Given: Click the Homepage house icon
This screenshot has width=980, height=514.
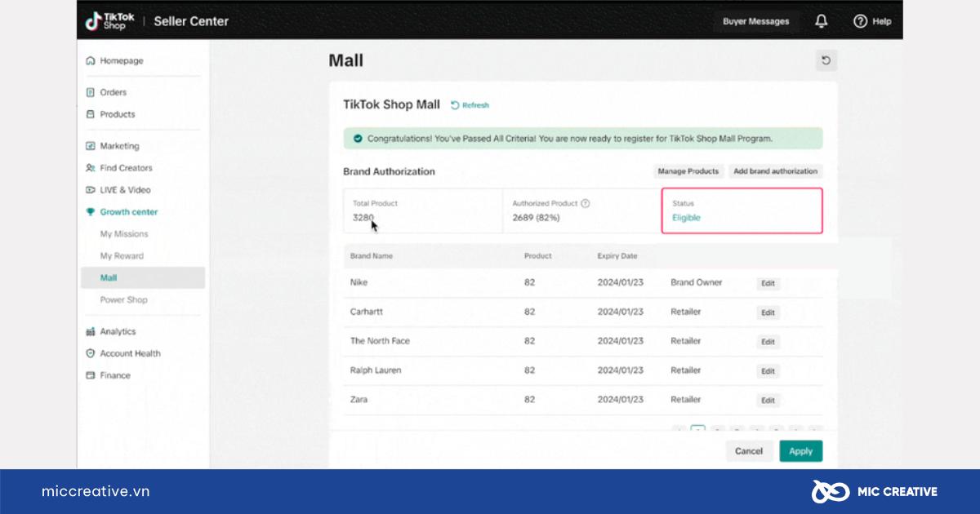Looking at the screenshot, I should pyautogui.click(x=91, y=60).
